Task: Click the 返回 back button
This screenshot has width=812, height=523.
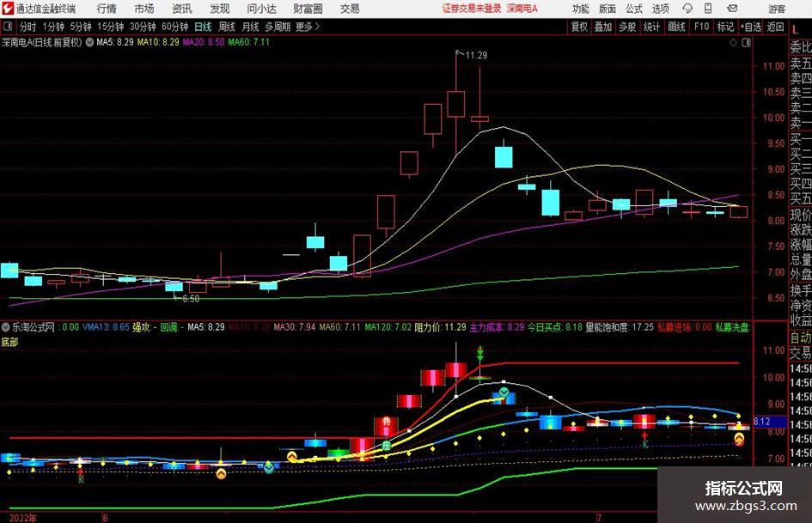Action: pyautogui.click(x=775, y=27)
